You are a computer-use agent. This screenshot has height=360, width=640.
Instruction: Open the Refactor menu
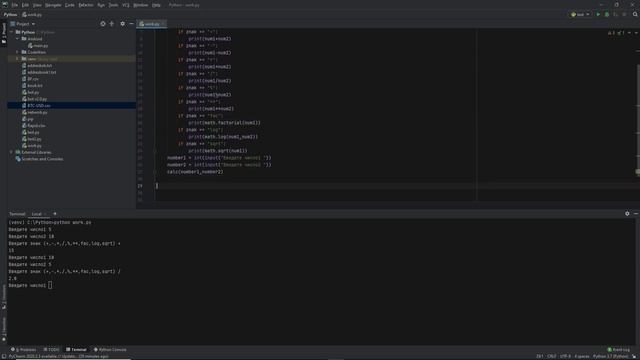86,5
